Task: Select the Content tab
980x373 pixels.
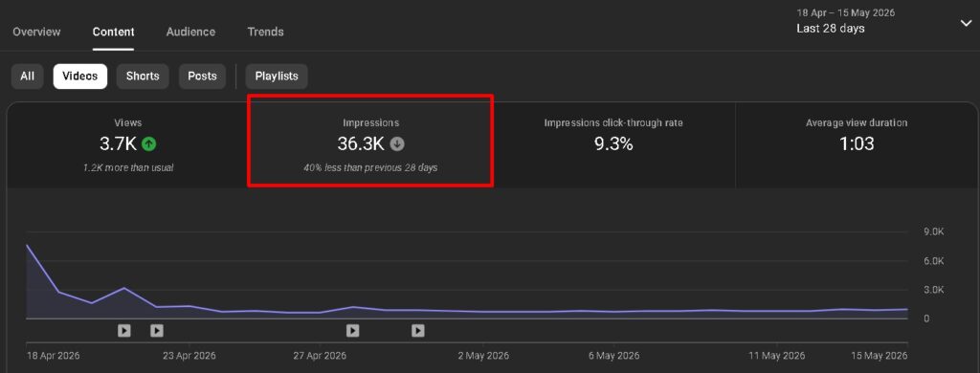Action: click(x=113, y=32)
